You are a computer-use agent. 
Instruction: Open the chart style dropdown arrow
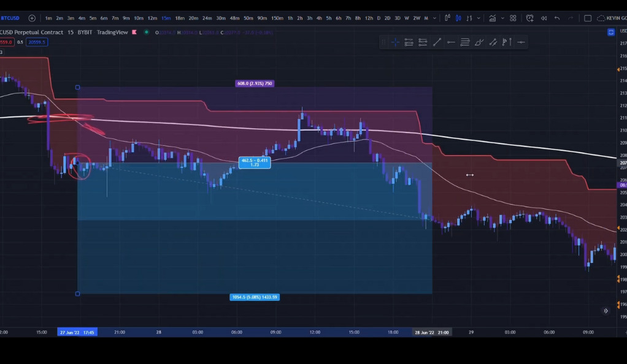[x=479, y=18]
